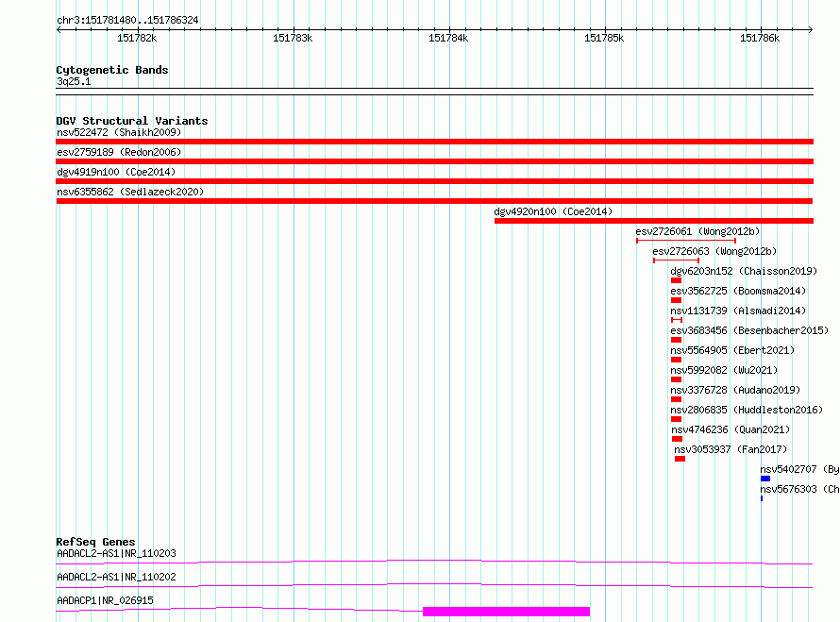Click the nsv522472 (Shaikh2009) variant label
840x622 pixels.
[x=119, y=132]
